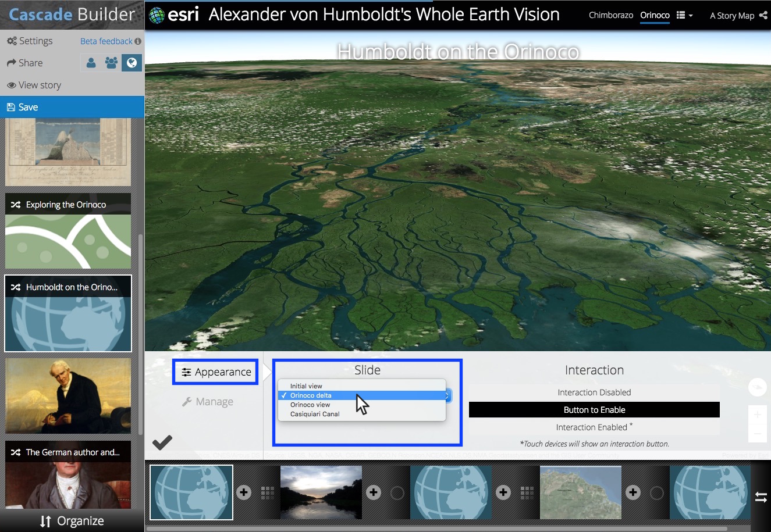Follow the Beta feedback link
Image resolution: width=771 pixels, height=532 pixels.
pos(106,41)
